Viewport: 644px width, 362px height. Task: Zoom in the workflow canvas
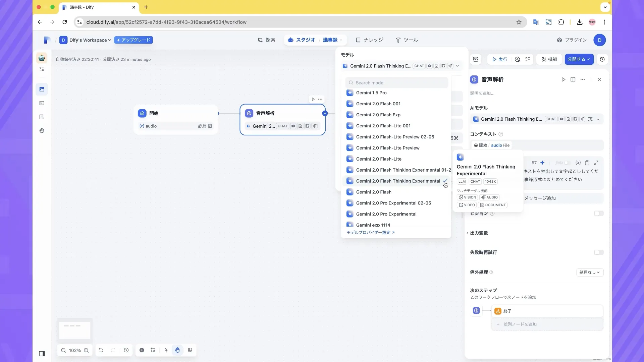(x=86, y=350)
